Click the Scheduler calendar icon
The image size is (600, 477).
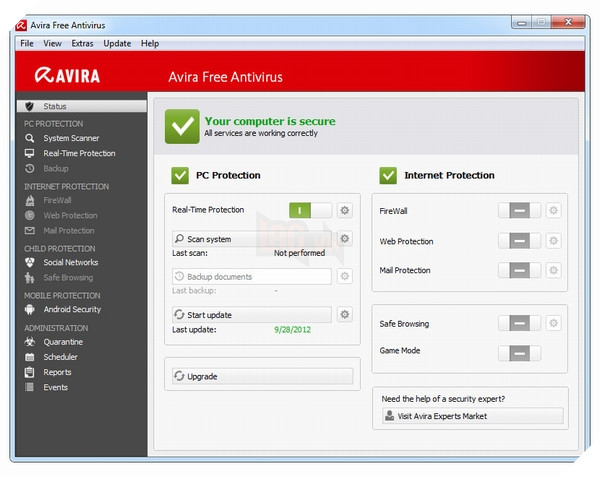pyautogui.click(x=30, y=357)
